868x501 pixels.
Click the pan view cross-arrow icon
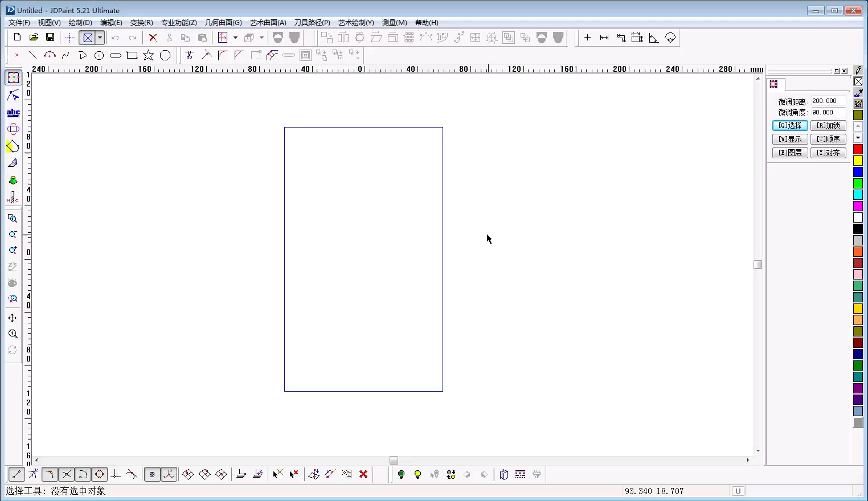13,318
